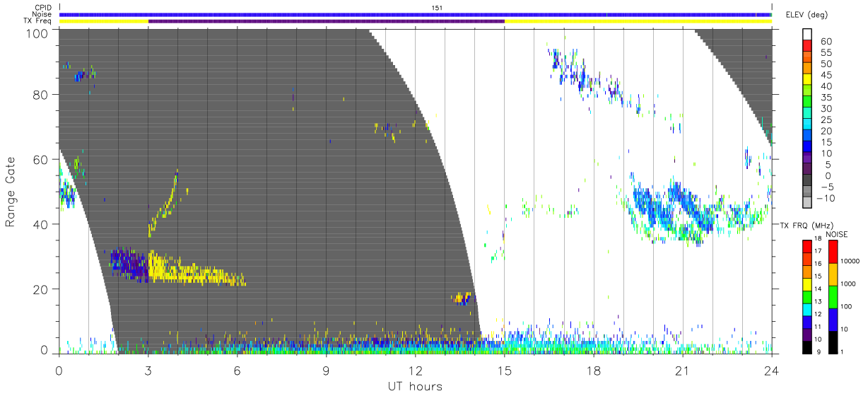This screenshot has height=401, width=868.
Task: Click the dark gray swatch in ELEV colorbar
Action: [807, 180]
